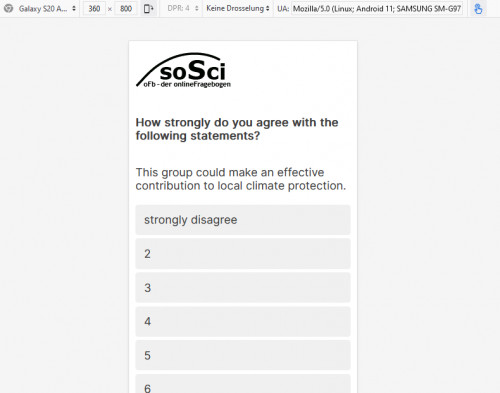Click the touch simulation hand icon
This screenshot has width=500, height=393.
coord(478,9)
